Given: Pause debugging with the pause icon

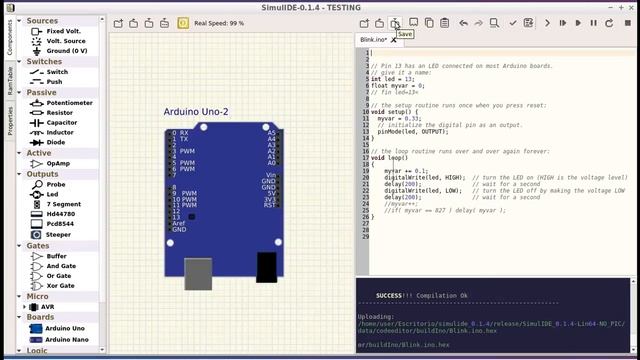Looking at the screenshot, I should pyautogui.click(x=593, y=23).
